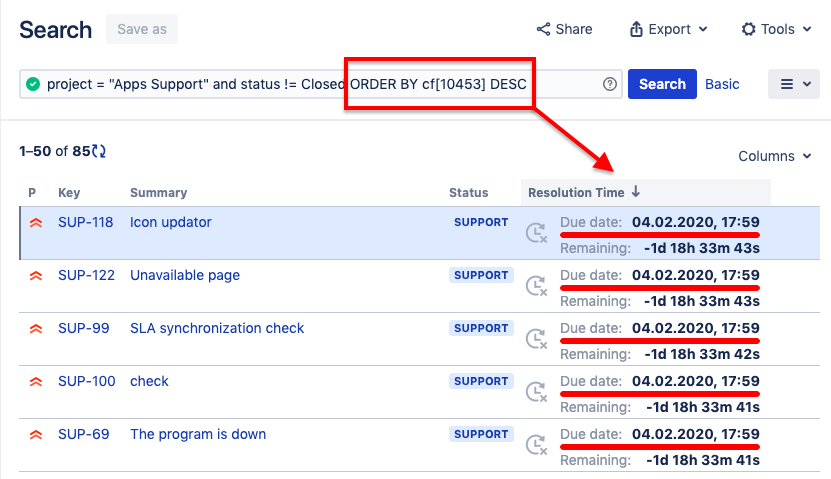Click the refresh results icon next to 85
The image size is (831, 479).
pyautogui.click(x=99, y=152)
